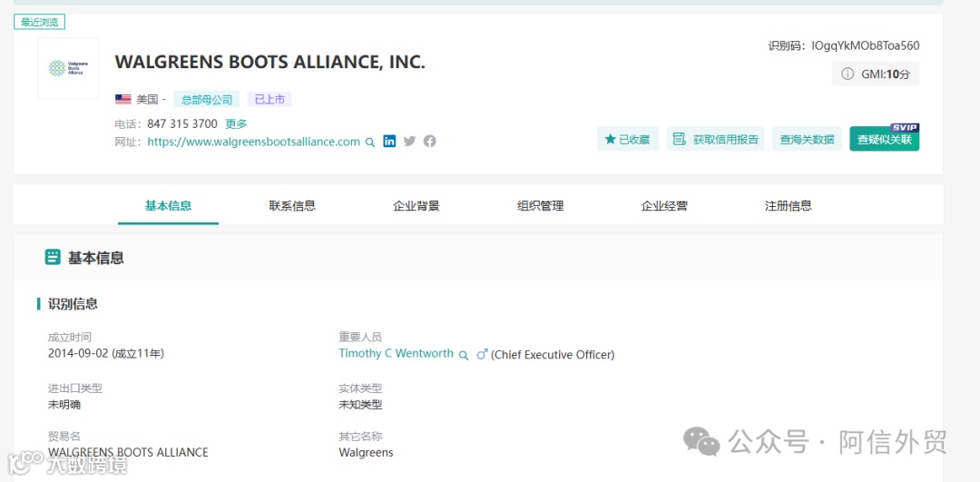
Task: Go to the 注册信息 tab
Action: 789,206
